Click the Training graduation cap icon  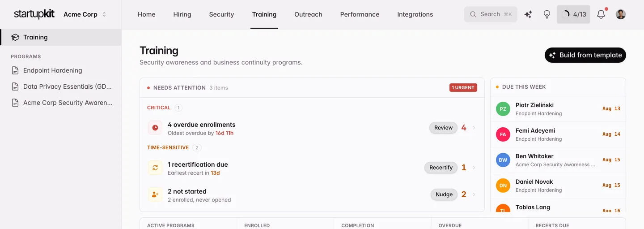pos(15,37)
